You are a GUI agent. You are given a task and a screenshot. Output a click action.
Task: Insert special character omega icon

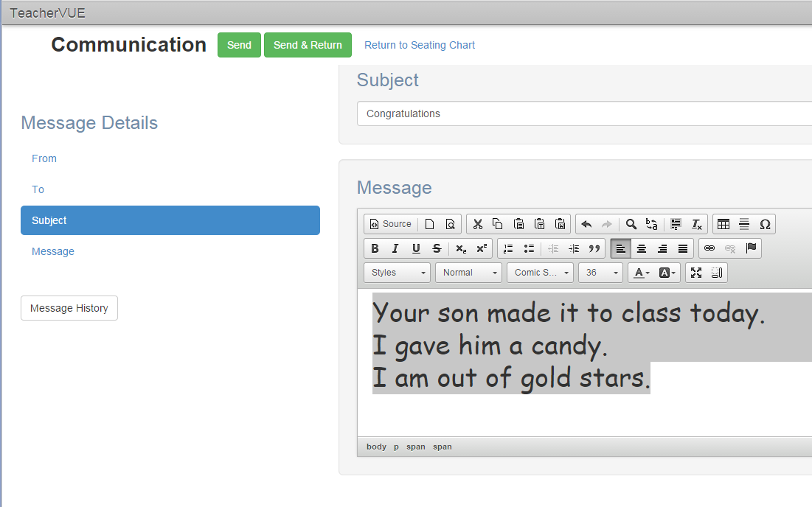(765, 224)
